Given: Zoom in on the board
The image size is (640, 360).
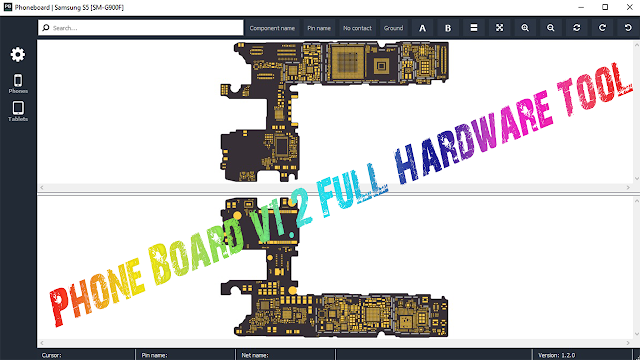Looking at the screenshot, I should [x=525, y=28].
